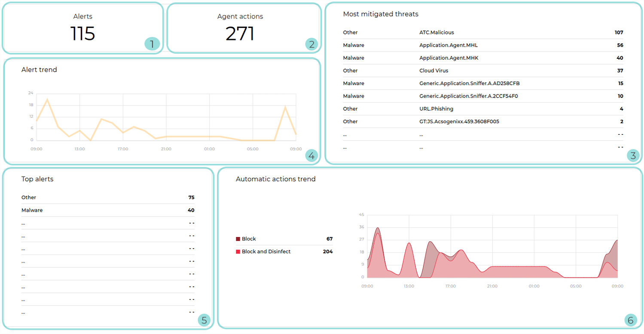Image resolution: width=644 pixels, height=334 pixels.
Task: Click the Alert trend peak near 09:00 start
Action: (47, 100)
